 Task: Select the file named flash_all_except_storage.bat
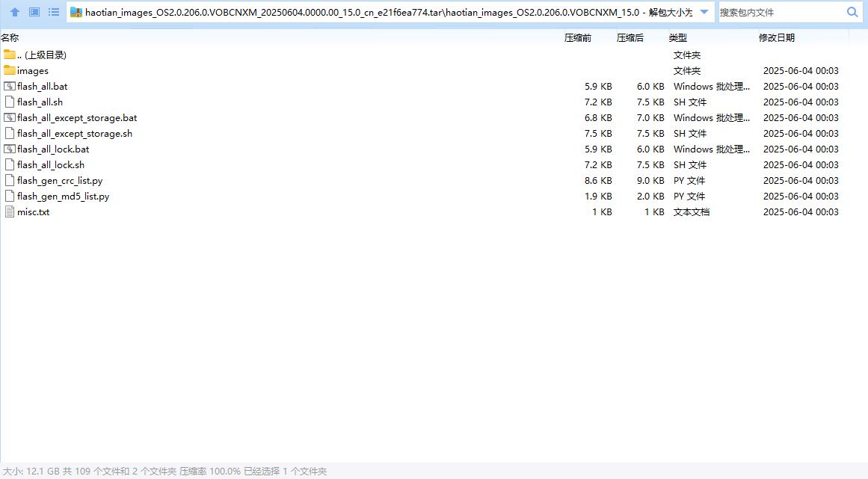pos(77,118)
